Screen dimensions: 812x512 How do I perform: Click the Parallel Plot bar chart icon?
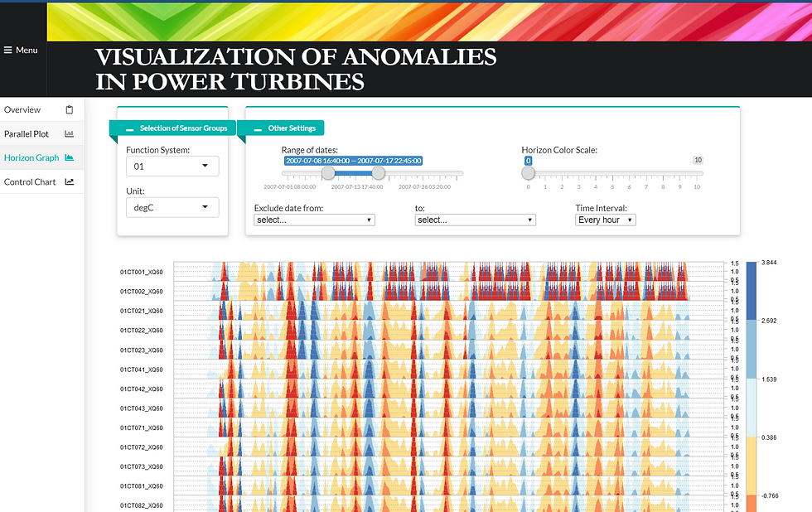click(69, 133)
